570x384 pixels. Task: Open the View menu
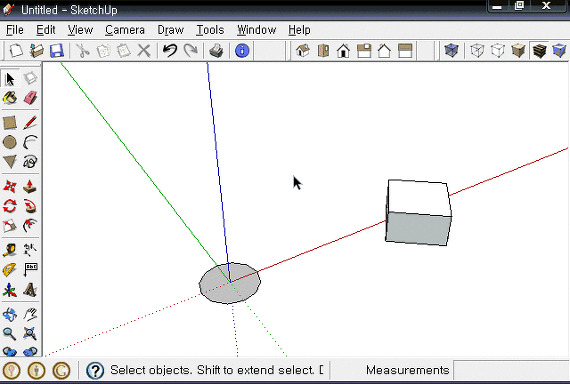[80, 30]
